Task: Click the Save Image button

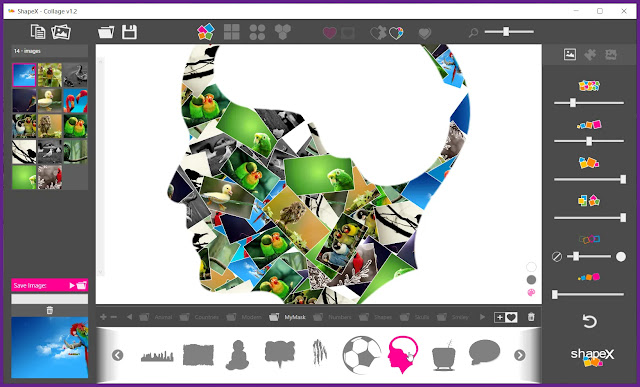Action: click(x=49, y=285)
